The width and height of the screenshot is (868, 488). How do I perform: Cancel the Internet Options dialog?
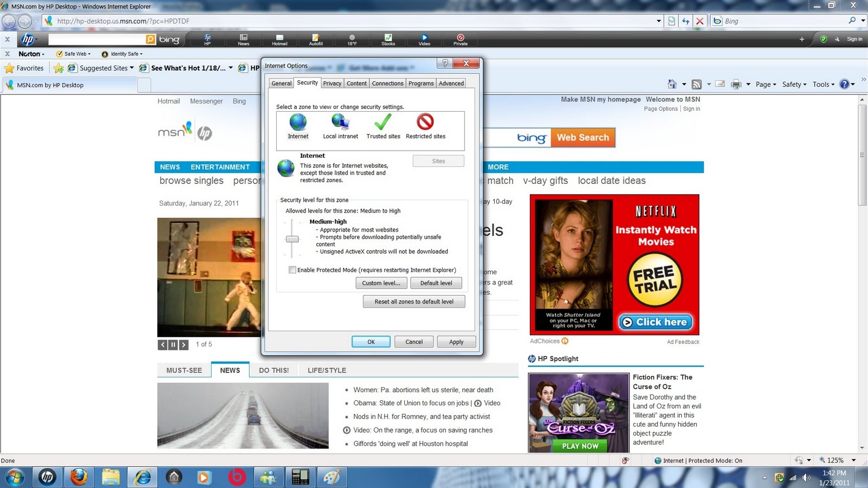414,342
